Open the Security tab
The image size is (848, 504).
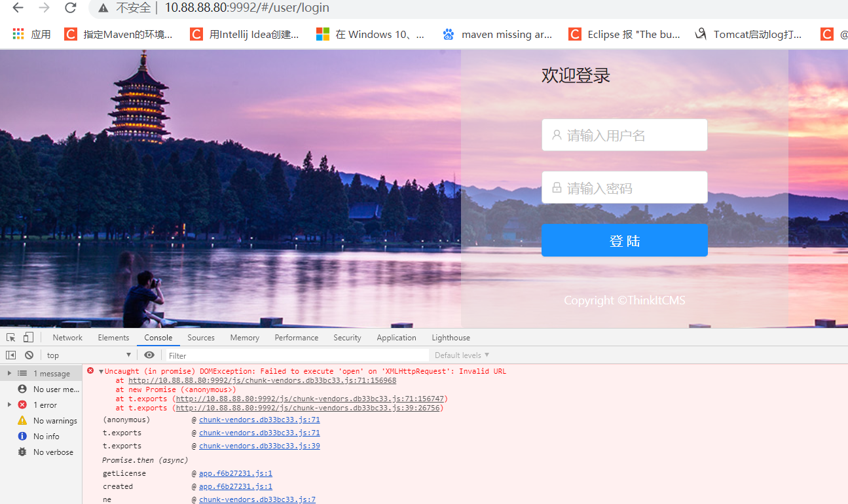coord(347,338)
